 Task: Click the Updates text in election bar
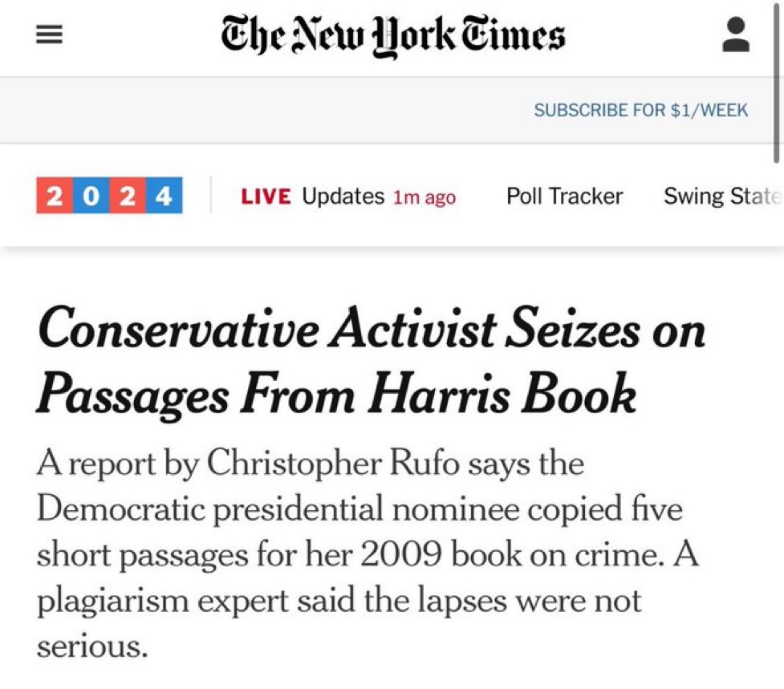(x=343, y=197)
